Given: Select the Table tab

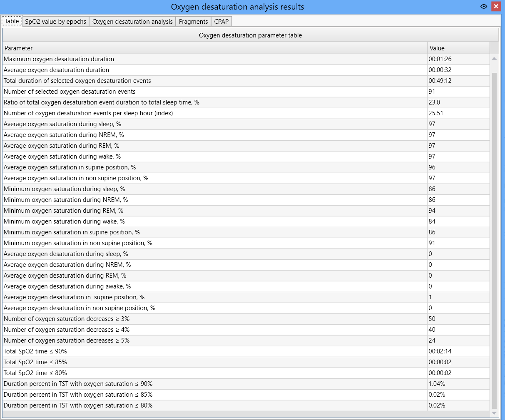Looking at the screenshot, I should (x=12, y=21).
